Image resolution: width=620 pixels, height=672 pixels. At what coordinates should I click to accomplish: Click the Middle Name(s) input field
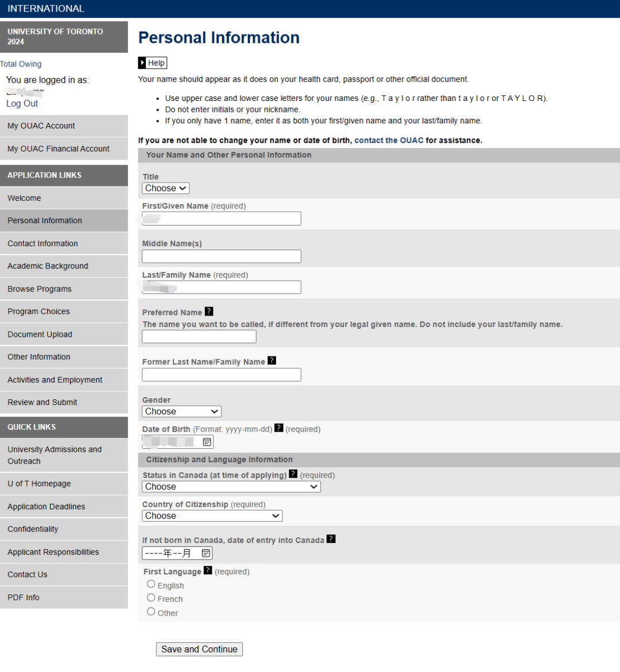(x=222, y=257)
